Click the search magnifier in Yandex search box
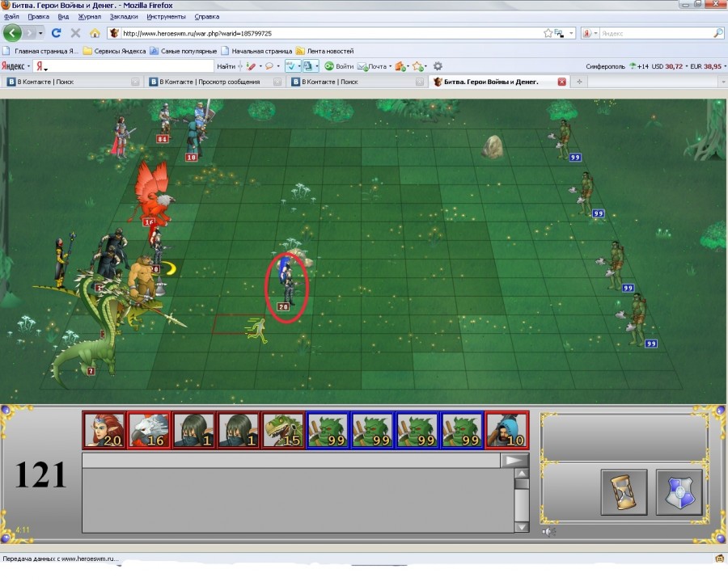This screenshot has width=728, height=582. [717, 33]
